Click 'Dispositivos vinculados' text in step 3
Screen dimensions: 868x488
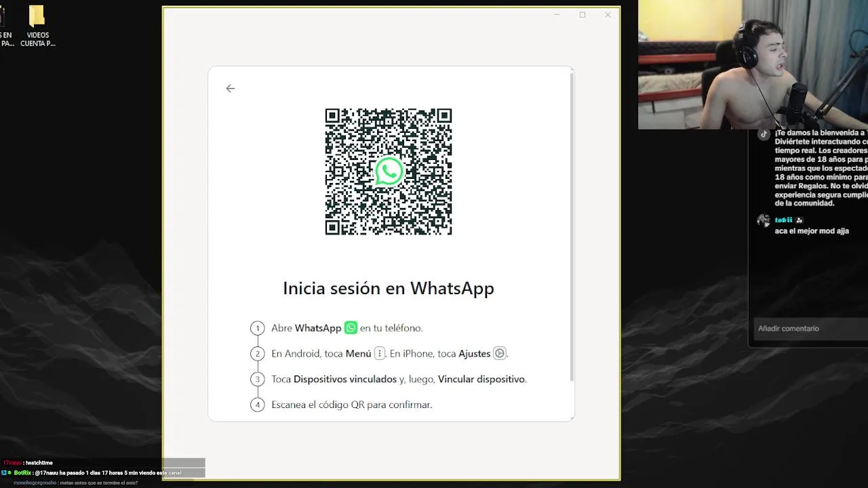coord(345,379)
